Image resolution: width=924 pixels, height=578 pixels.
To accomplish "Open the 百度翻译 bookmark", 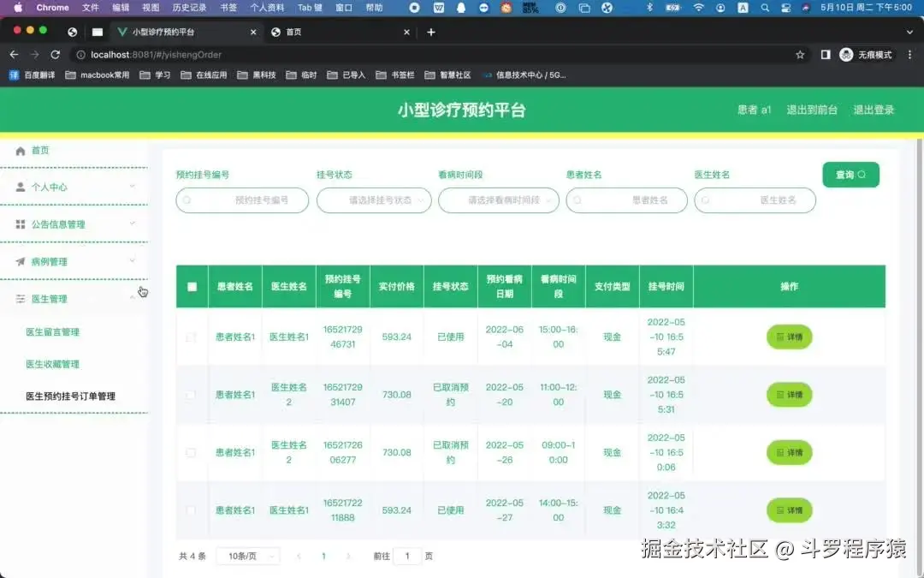I will coord(32,74).
